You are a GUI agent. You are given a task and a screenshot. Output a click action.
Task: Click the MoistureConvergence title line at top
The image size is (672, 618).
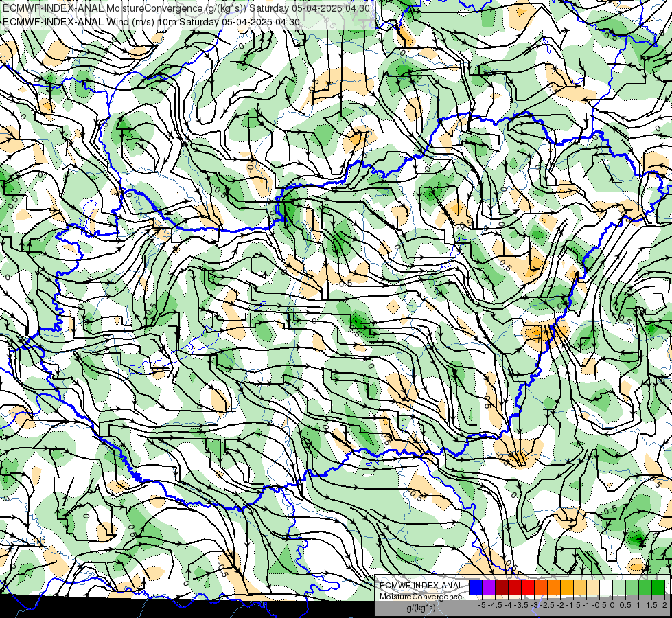[x=186, y=8]
